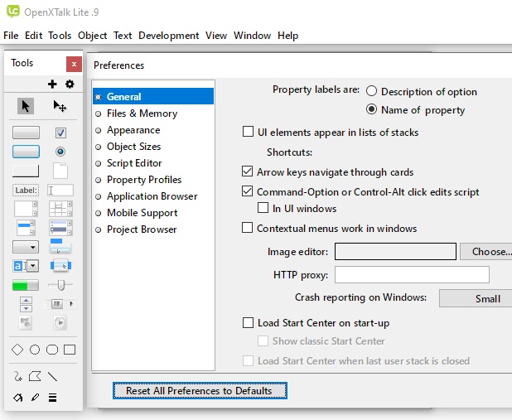
Task: Select the Run (browse) arrow tool
Action: point(26,106)
